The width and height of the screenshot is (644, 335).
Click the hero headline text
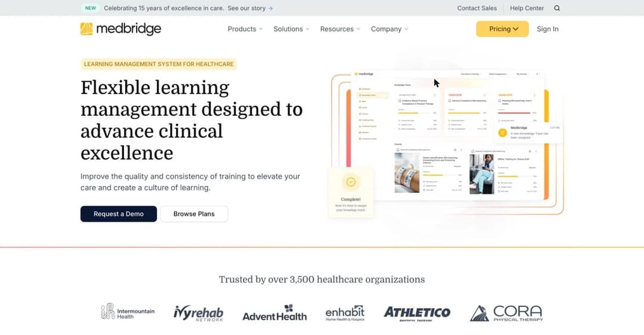(x=191, y=120)
